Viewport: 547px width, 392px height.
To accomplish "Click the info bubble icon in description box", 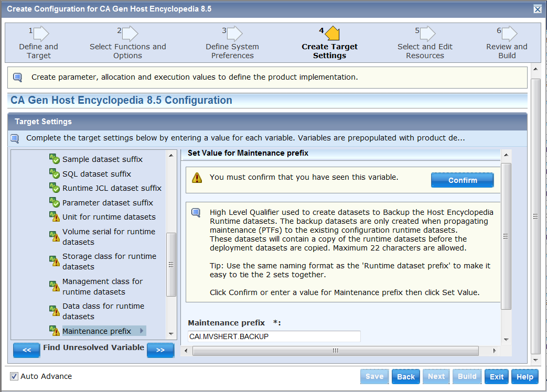I will (x=196, y=212).
